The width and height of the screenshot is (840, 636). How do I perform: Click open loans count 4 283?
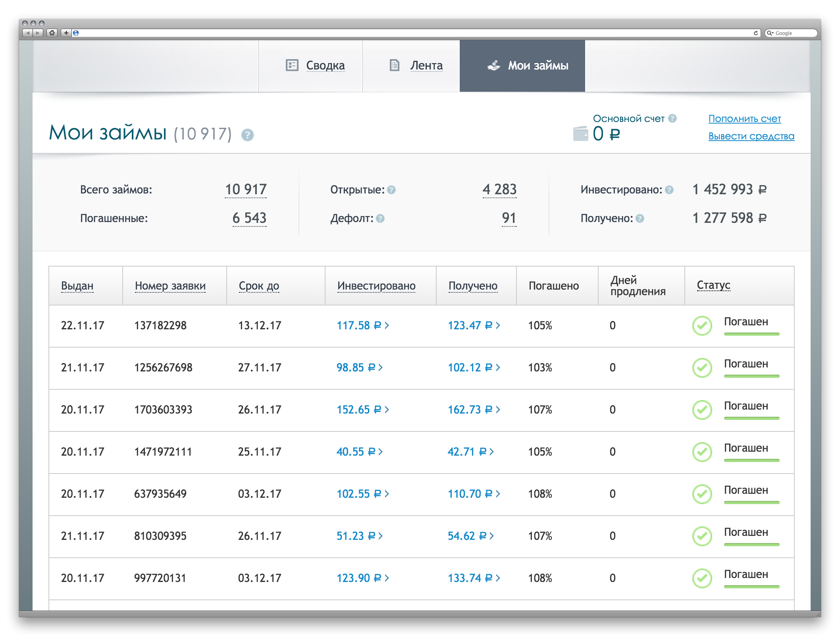point(499,189)
